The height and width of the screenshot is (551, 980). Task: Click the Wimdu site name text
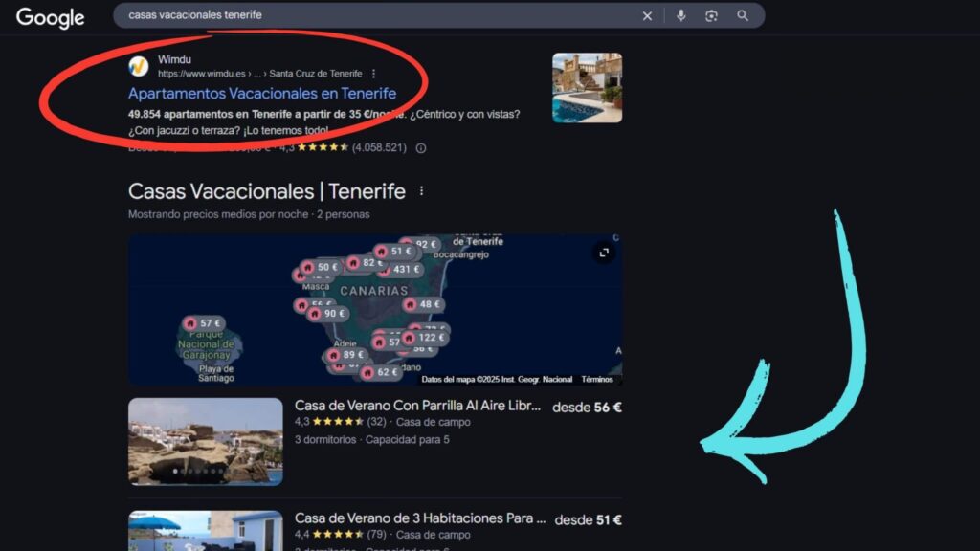point(174,59)
